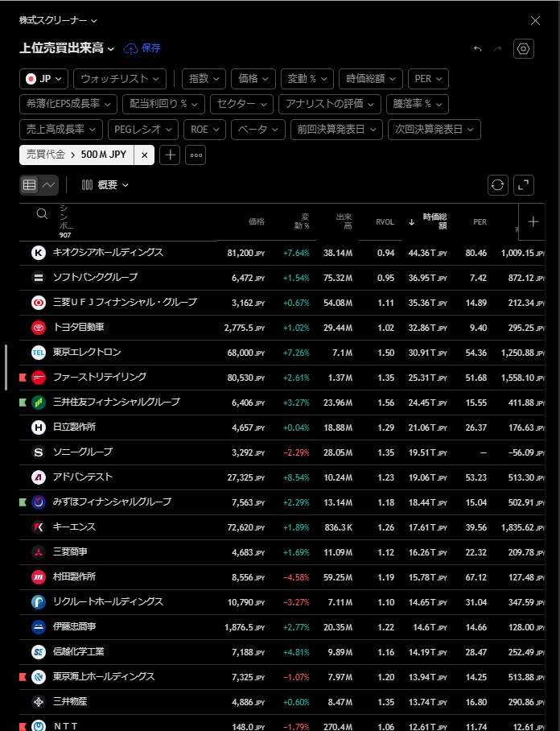Remove the 売買代金 filter with X
This screenshot has width=560, height=731.
pyautogui.click(x=145, y=155)
